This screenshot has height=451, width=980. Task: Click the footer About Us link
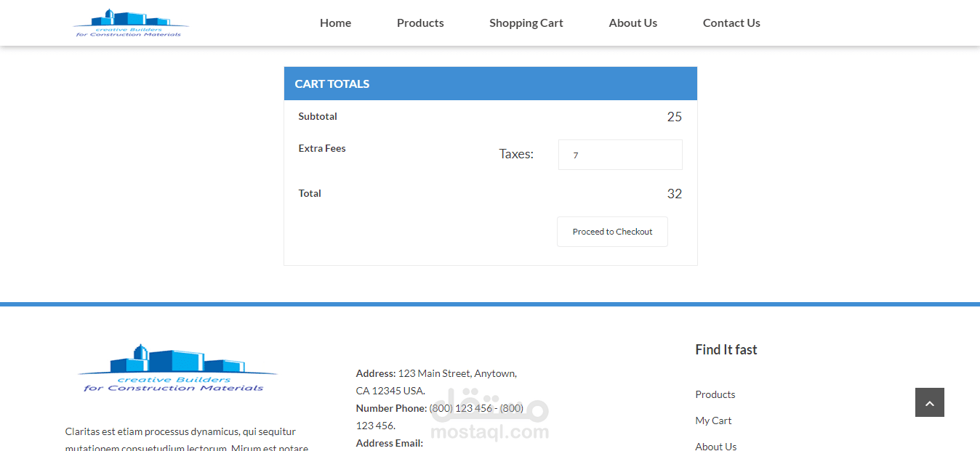click(715, 446)
